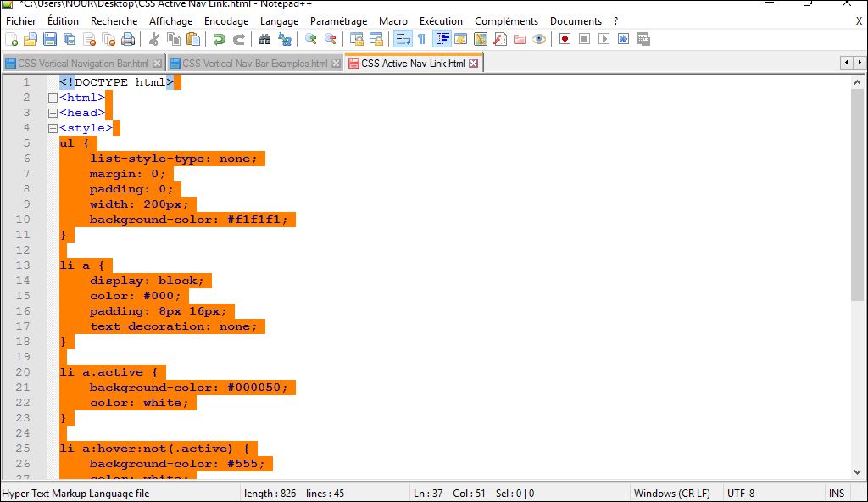Collapse the <style> fold marker on line 4

(53, 129)
